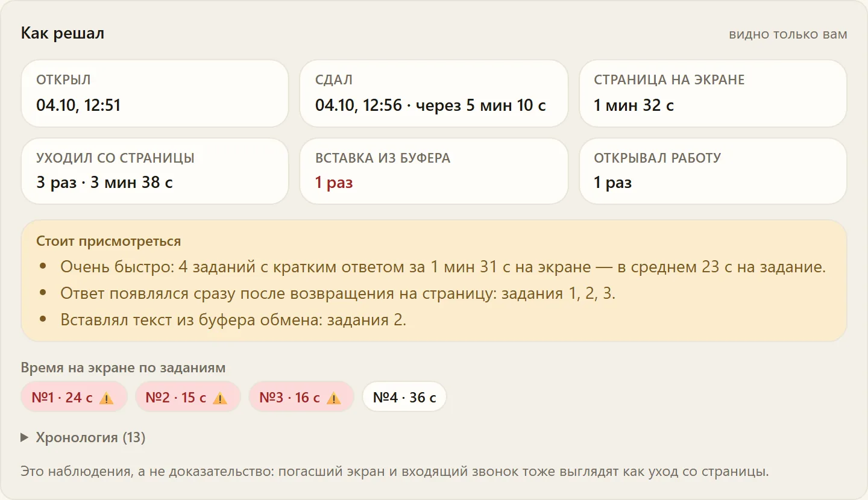Click the value "1 мин 32 с"

[x=634, y=105]
